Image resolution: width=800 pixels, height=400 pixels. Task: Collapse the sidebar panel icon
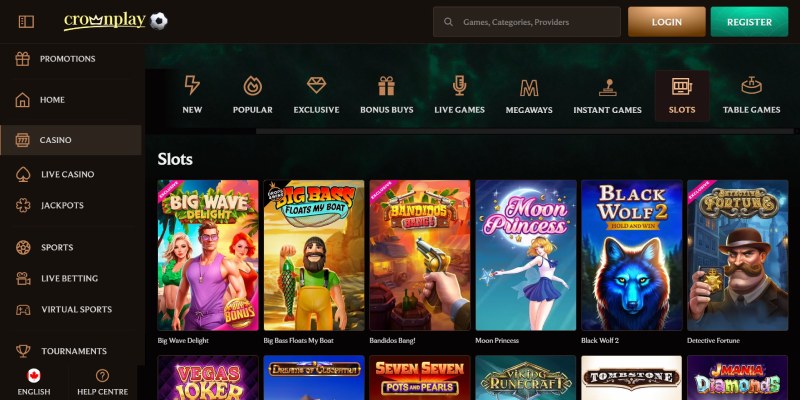click(26, 21)
